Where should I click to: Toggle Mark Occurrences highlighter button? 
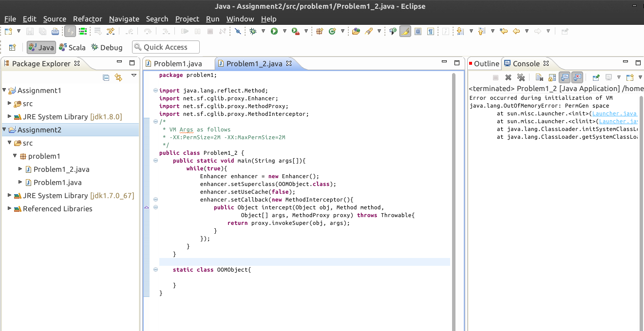[405, 31]
